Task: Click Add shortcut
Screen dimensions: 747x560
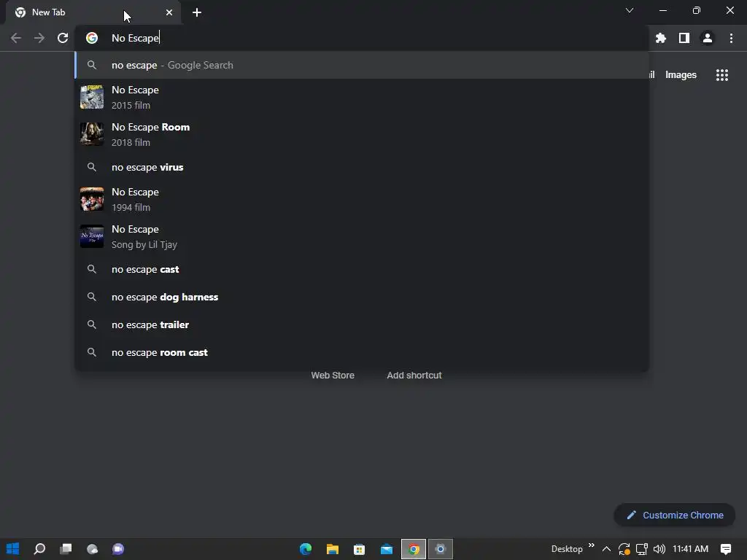Action: tap(414, 376)
